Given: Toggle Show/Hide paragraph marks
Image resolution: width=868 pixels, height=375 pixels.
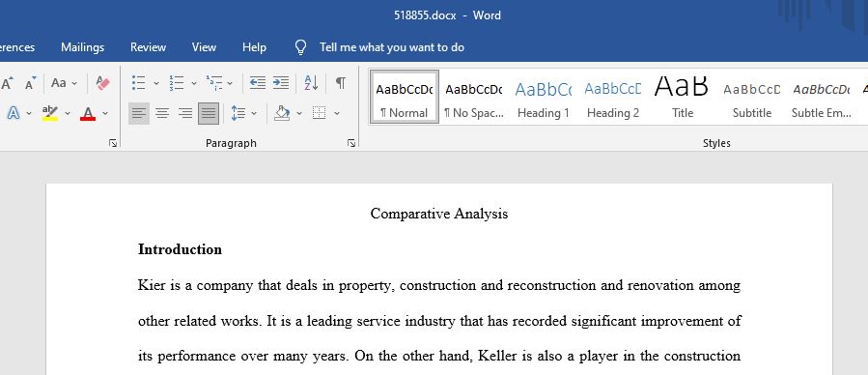Looking at the screenshot, I should (x=341, y=83).
